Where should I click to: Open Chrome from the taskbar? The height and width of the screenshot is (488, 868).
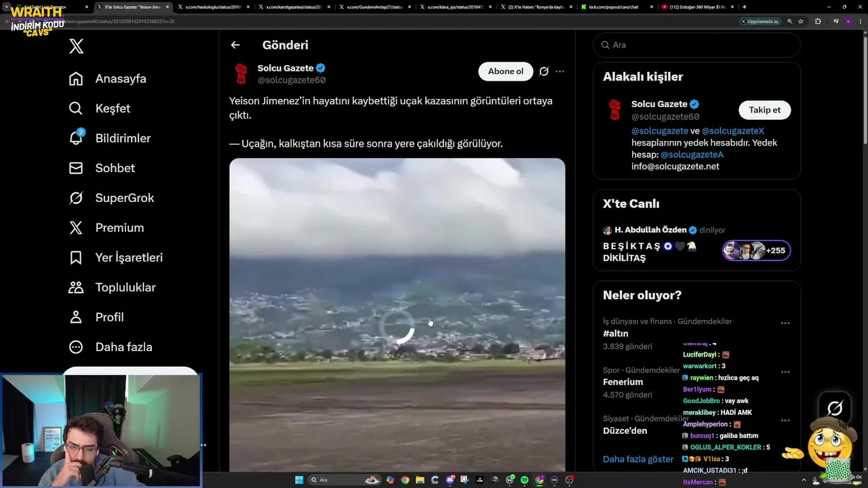pyautogui.click(x=405, y=480)
